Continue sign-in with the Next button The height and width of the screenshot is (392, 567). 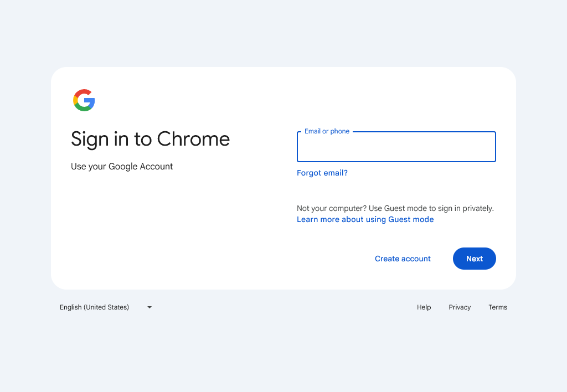pyautogui.click(x=474, y=259)
